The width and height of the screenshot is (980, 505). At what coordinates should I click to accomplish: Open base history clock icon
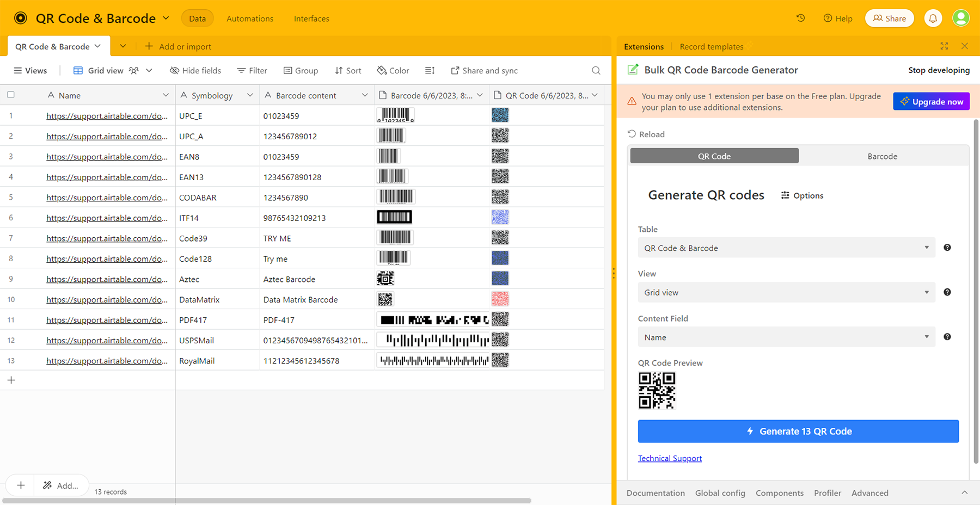800,18
